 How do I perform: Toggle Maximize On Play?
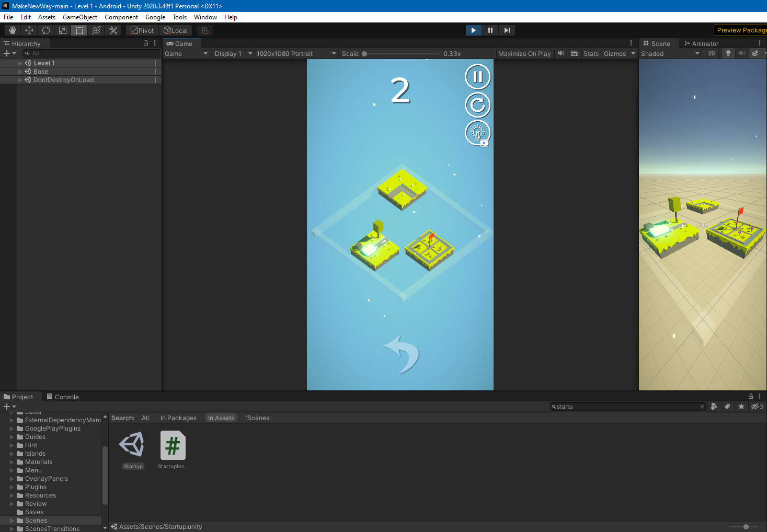point(524,53)
